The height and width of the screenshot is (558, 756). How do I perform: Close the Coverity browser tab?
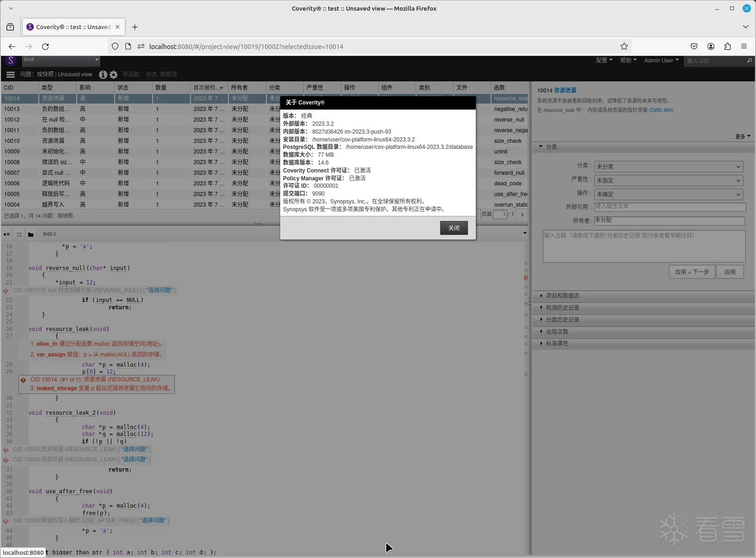click(x=117, y=27)
